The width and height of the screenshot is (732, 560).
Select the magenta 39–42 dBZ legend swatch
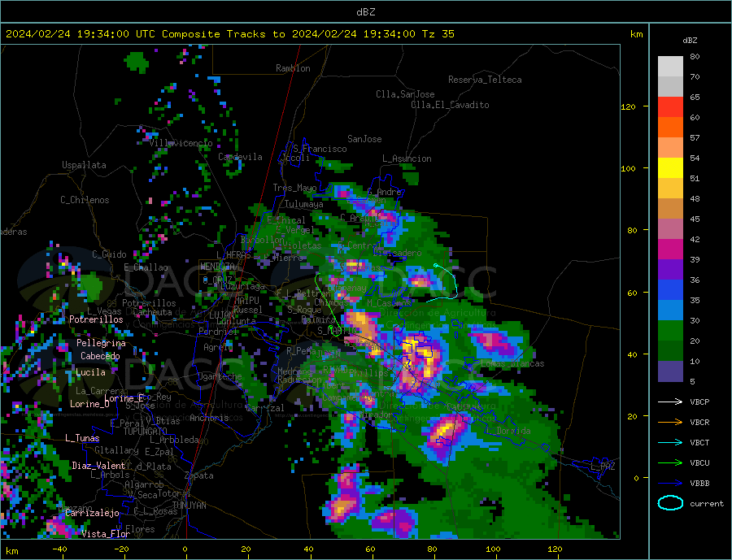point(670,250)
